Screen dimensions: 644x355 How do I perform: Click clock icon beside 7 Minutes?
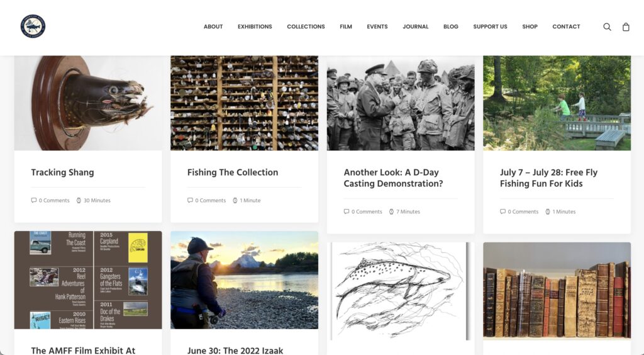pos(391,211)
